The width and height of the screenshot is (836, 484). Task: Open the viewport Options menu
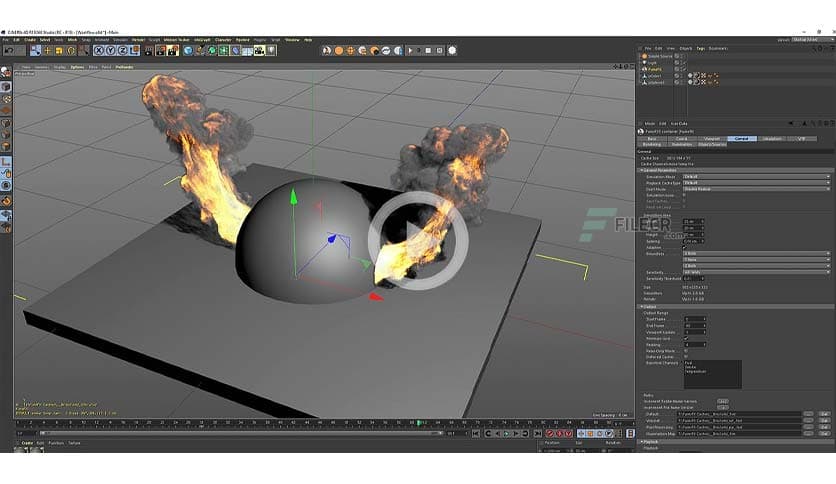[77, 67]
